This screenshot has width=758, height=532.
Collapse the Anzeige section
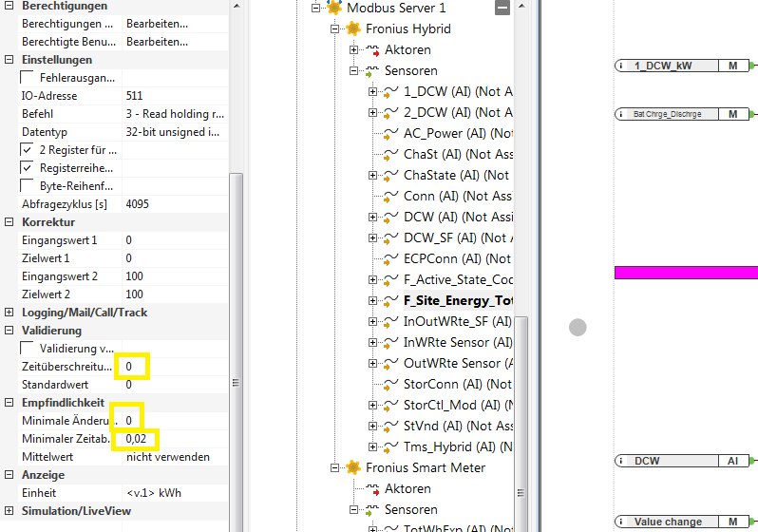tap(9, 475)
